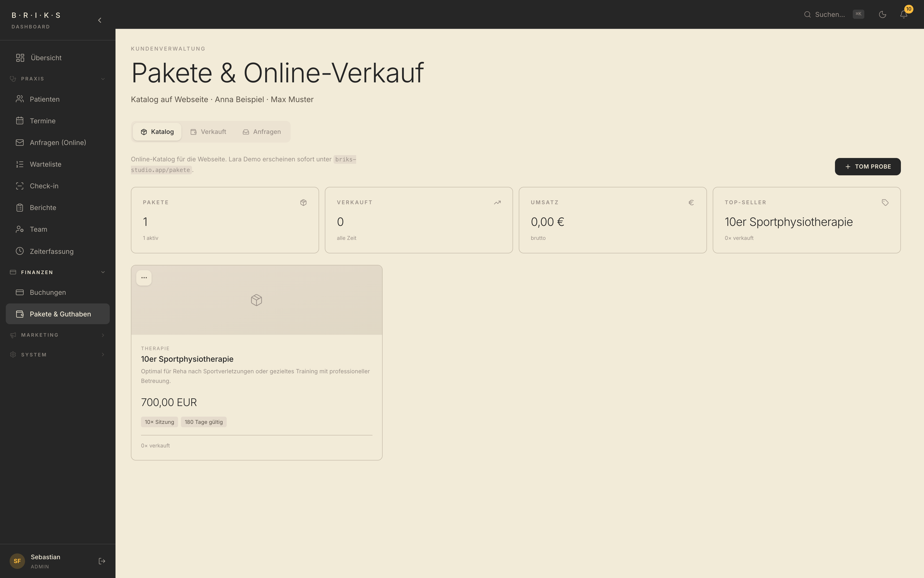Open the package card three-dot menu
The width and height of the screenshot is (924, 578).
[144, 278]
